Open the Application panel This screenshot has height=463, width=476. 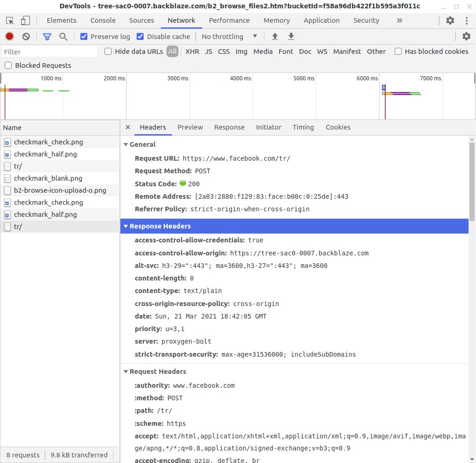[322, 20]
